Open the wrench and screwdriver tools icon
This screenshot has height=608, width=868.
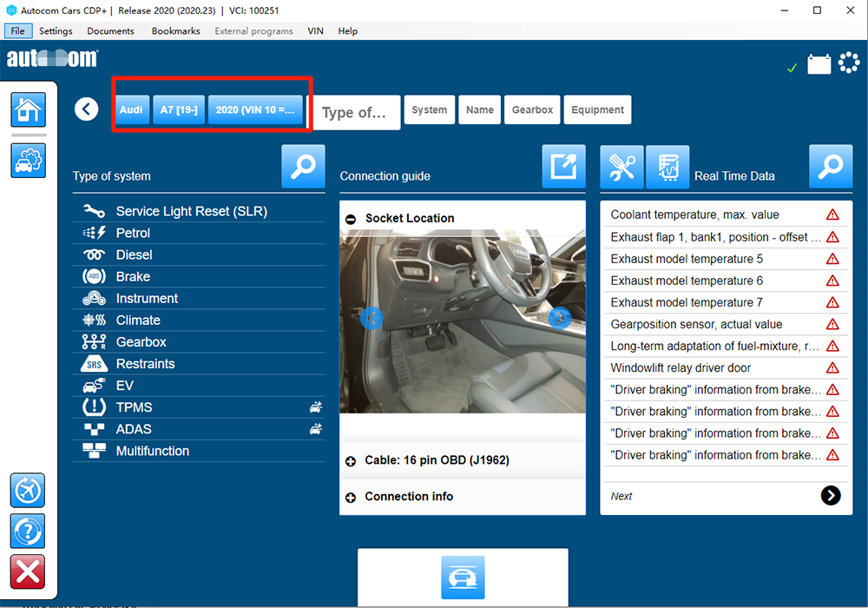(621, 168)
